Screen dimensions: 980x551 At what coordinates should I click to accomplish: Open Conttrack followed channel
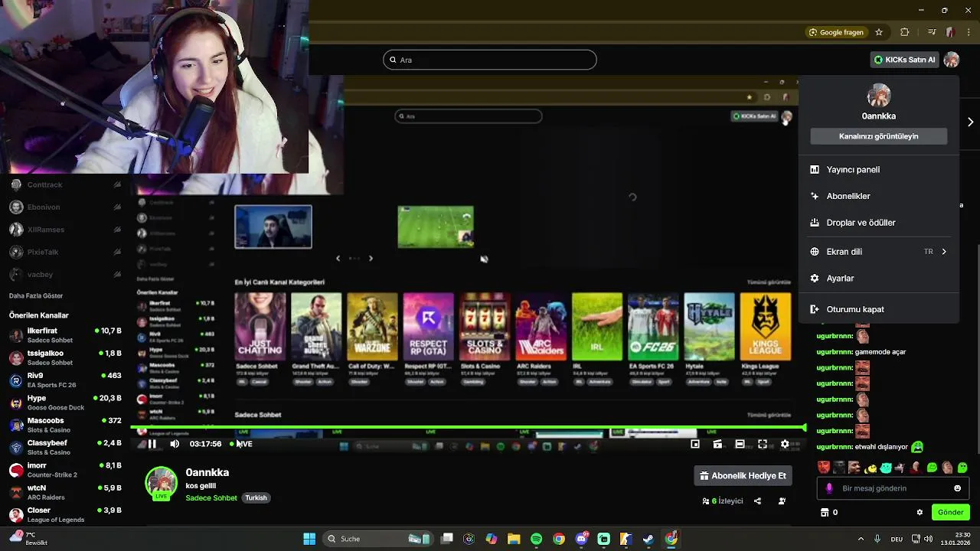65,184
